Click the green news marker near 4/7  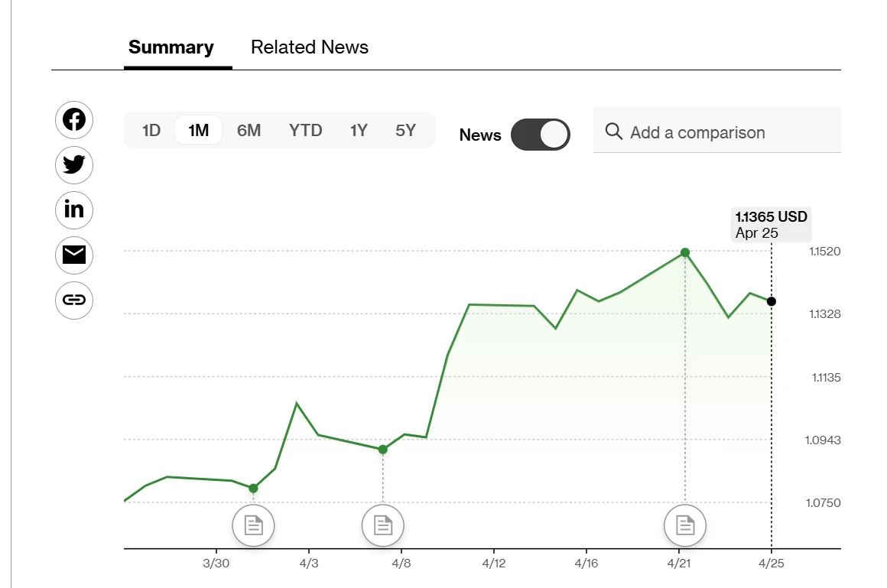[383, 450]
